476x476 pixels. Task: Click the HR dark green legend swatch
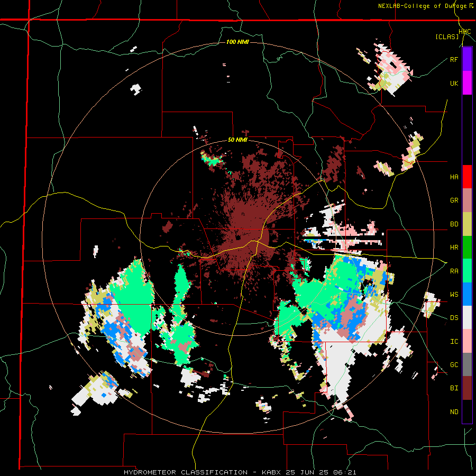click(x=467, y=248)
